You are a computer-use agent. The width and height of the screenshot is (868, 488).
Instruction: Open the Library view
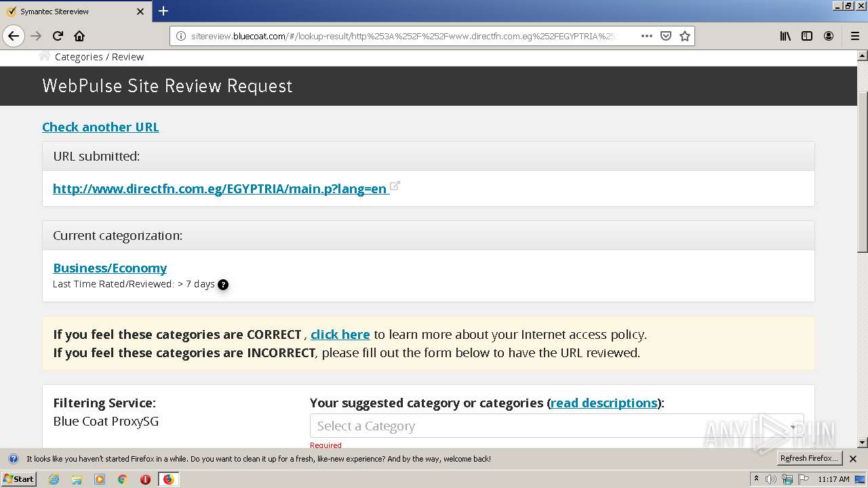pyautogui.click(x=785, y=36)
